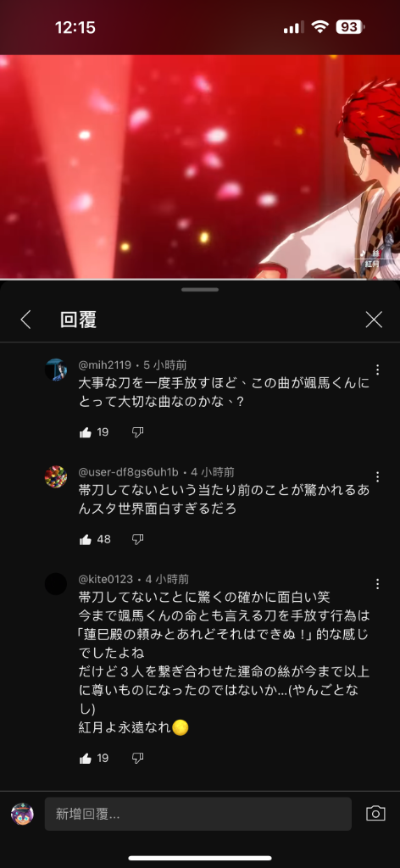Tap the camera icon beside reply field

(375, 813)
